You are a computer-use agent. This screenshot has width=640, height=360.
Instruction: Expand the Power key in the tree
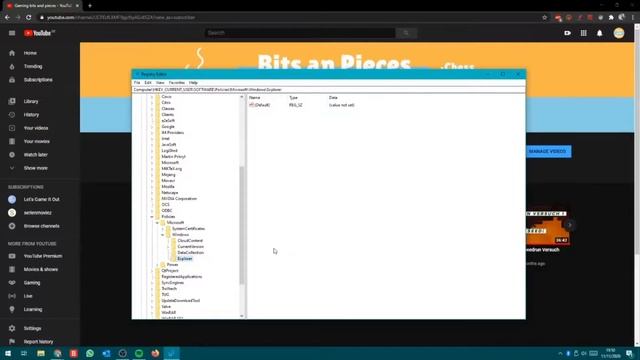pos(158,265)
